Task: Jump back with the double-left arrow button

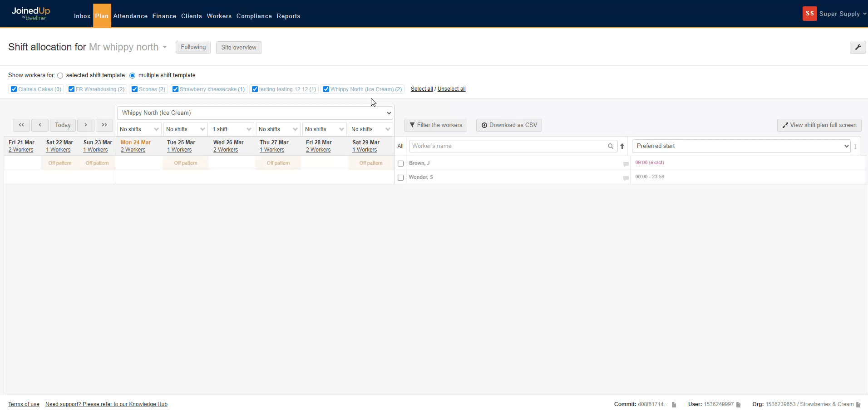Action: (x=21, y=125)
